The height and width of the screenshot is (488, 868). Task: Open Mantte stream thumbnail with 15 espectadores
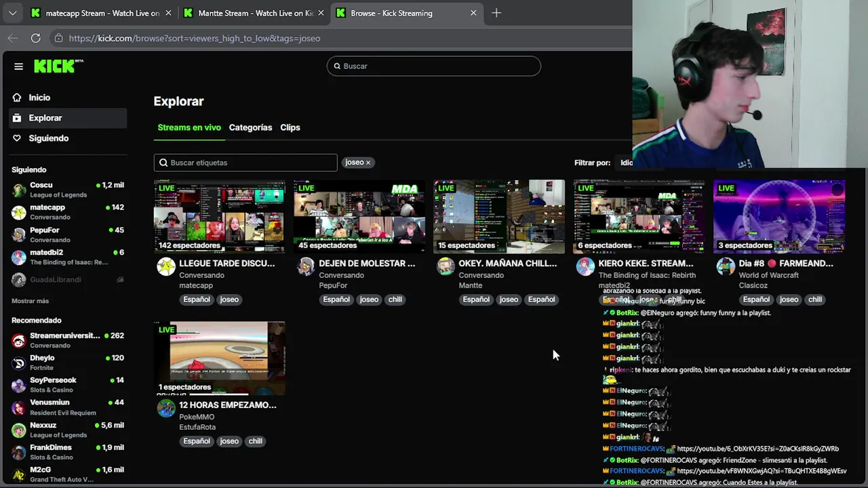pyautogui.click(x=499, y=216)
